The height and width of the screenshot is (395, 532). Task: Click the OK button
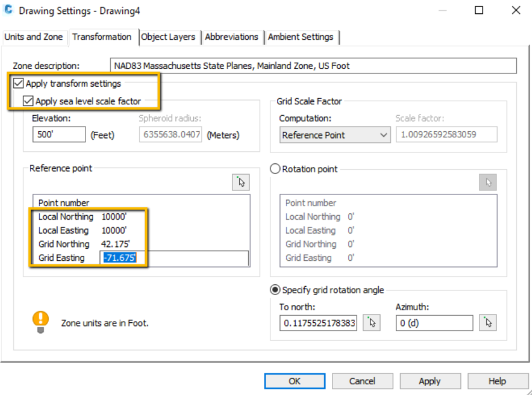[294, 380]
